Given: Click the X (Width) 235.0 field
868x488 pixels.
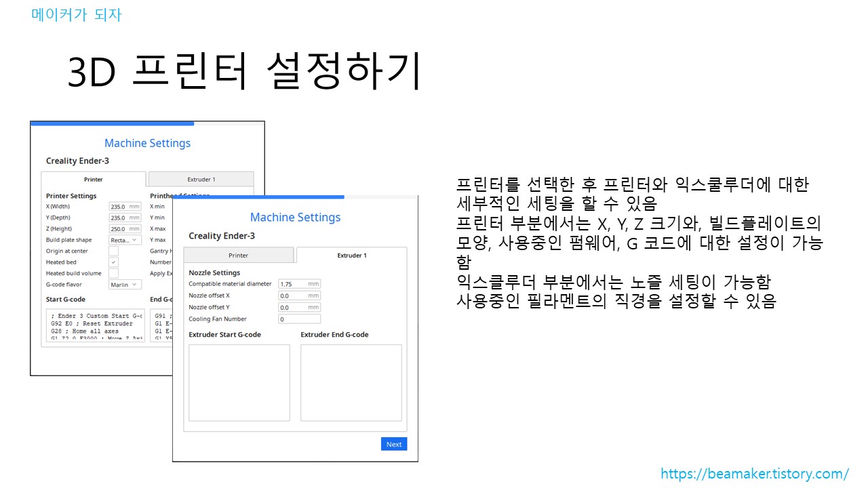Looking at the screenshot, I should tap(125, 206).
